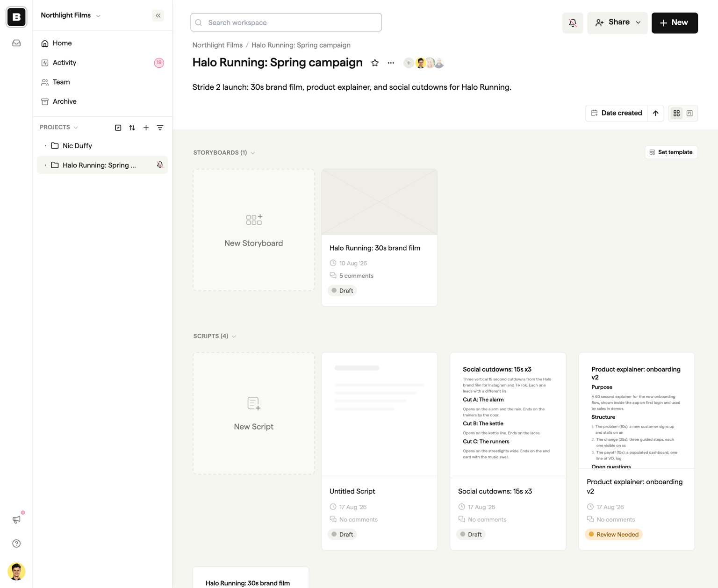Click the Social cutdowns: 15s x3 card title

click(495, 491)
